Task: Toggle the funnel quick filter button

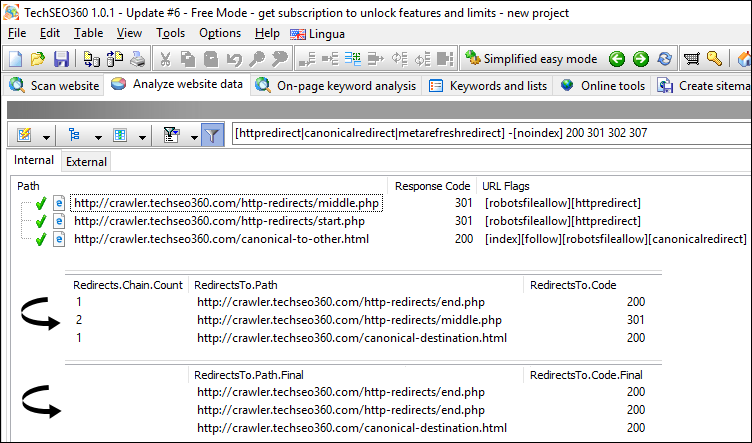Action: (212, 134)
